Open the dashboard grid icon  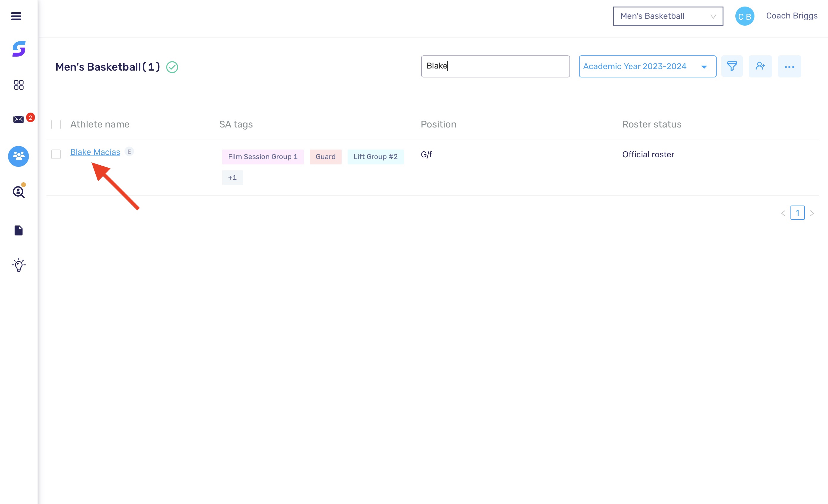pyautogui.click(x=18, y=85)
